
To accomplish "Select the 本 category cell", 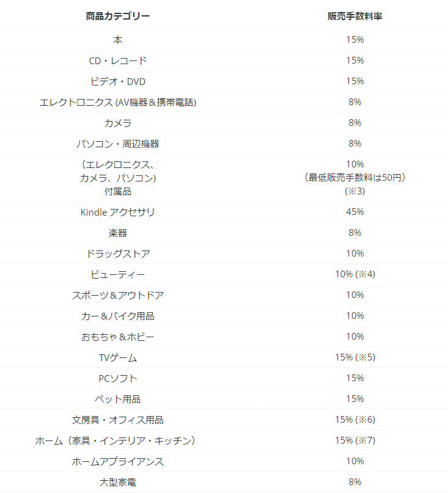I will (118, 40).
